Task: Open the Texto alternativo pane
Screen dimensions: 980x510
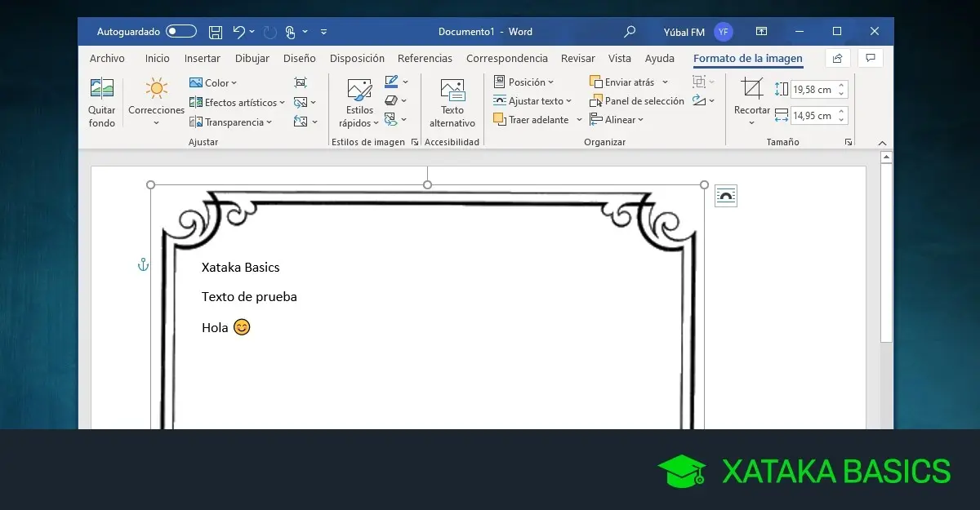Action: coord(452,103)
